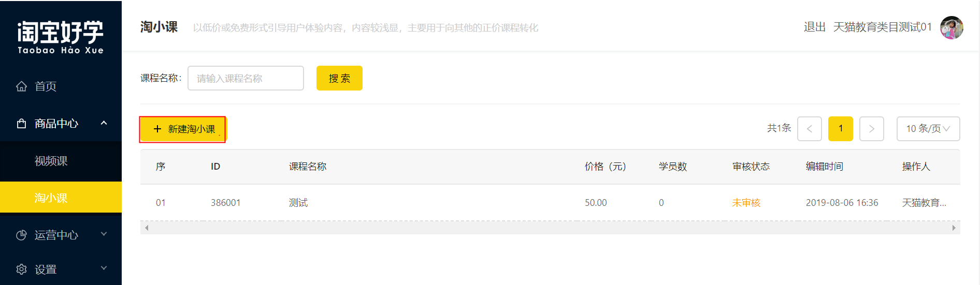Go to the previous page arrow
980x285 pixels.
click(x=810, y=129)
